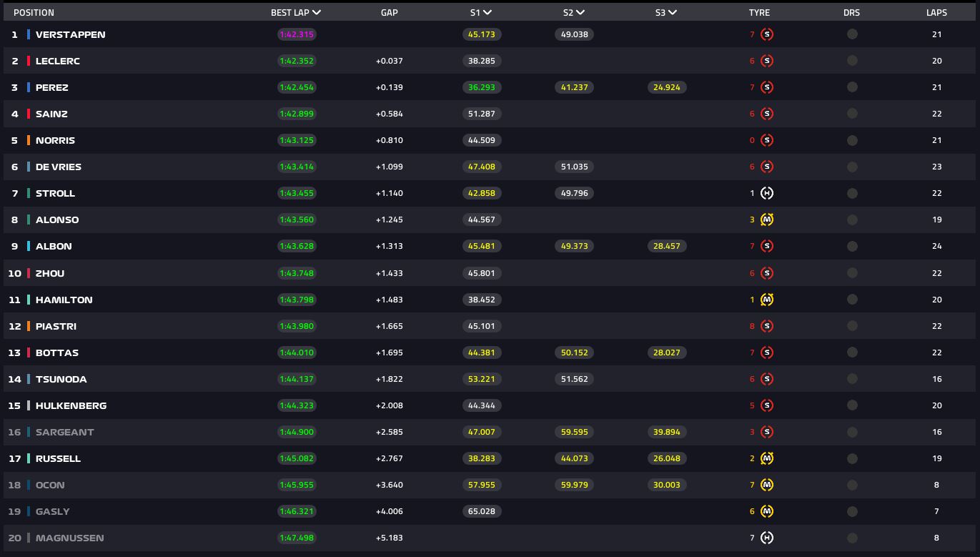Click Leclerc's best lap 1:42.352

point(297,61)
